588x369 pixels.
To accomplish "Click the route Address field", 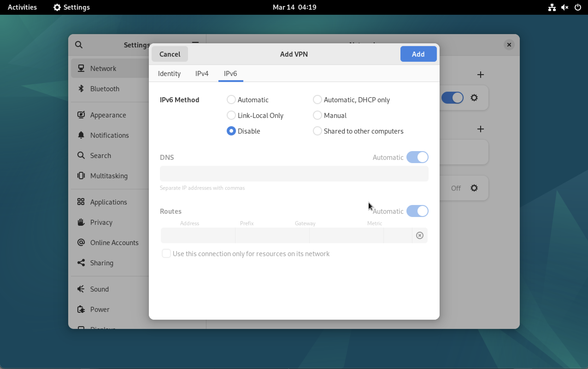I will (x=198, y=235).
